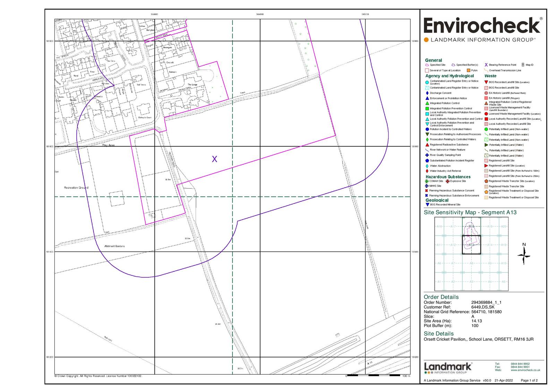Click the EA Historic Landfill polygon red swatch
Image resolution: width=555 pixels, height=392 pixels.
point(486,98)
